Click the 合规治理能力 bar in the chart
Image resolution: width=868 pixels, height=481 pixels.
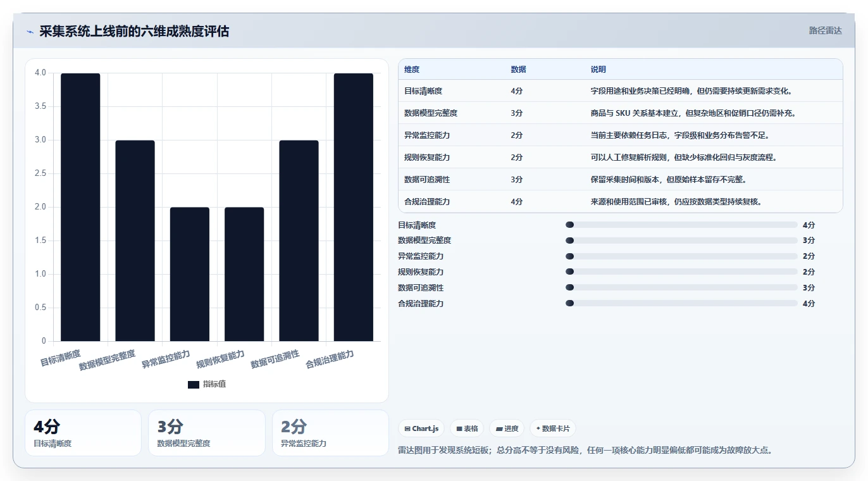353,207
